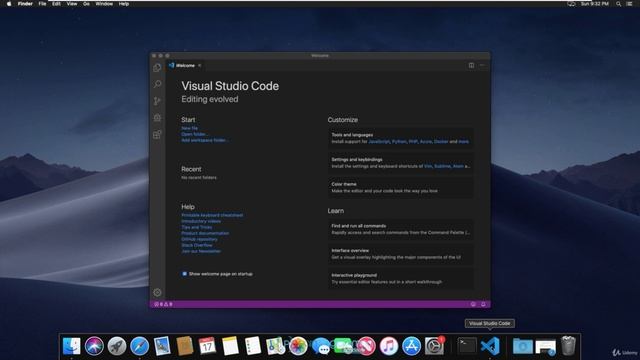Open the Tips and Tricks link
Viewport: 640px width, 360px height.
pyautogui.click(x=197, y=227)
